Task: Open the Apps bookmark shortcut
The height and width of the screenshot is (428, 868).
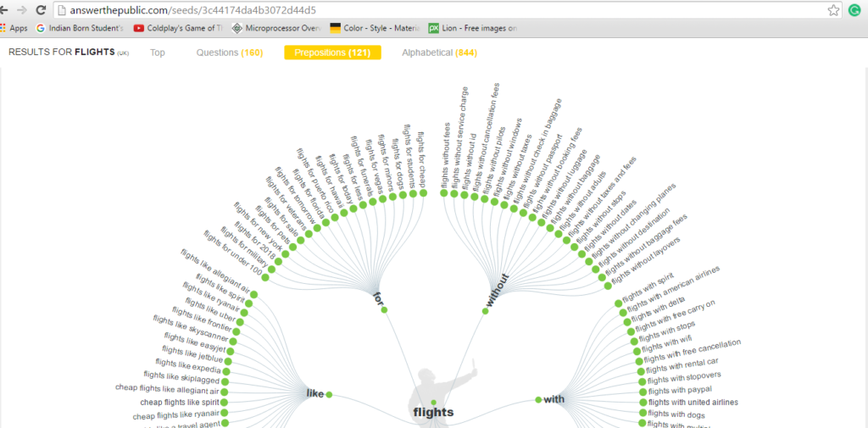Action: tap(14, 28)
